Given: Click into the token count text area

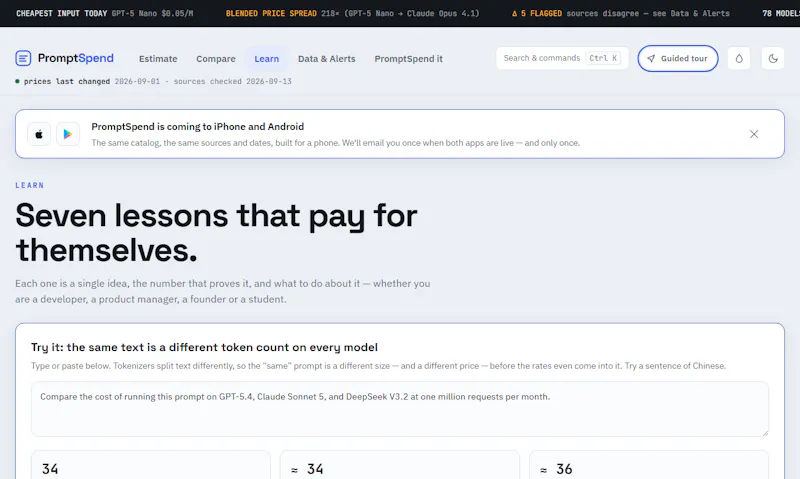Looking at the screenshot, I should pyautogui.click(x=399, y=409).
